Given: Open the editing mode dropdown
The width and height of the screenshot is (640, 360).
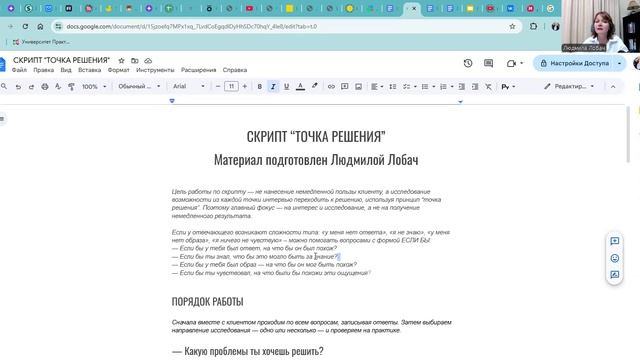Looking at the screenshot, I should click(x=569, y=87).
